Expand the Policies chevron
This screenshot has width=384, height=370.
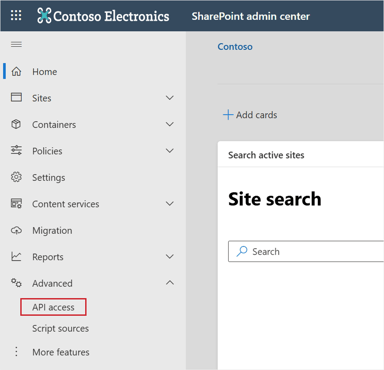(170, 151)
